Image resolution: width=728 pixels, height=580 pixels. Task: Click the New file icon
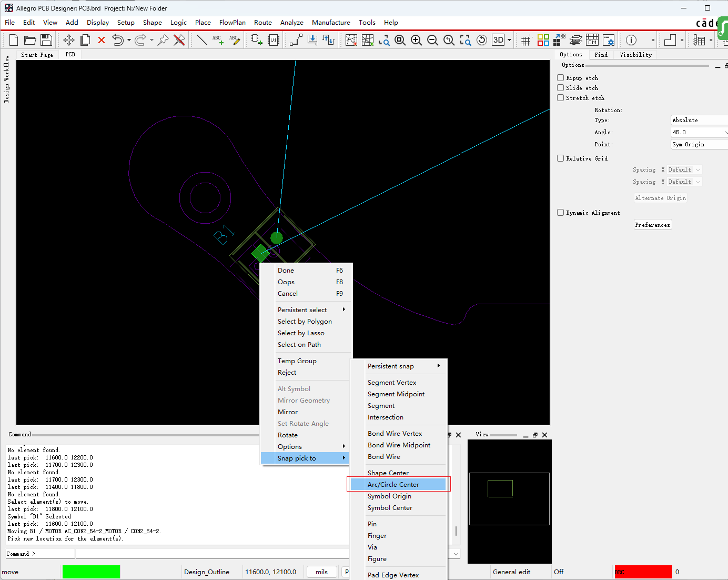point(14,40)
